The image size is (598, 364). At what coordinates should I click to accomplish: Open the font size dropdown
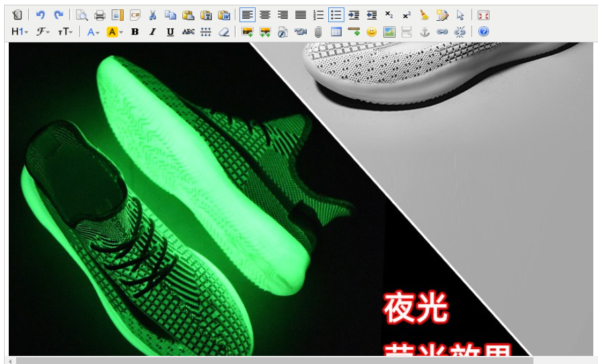coord(65,32)
